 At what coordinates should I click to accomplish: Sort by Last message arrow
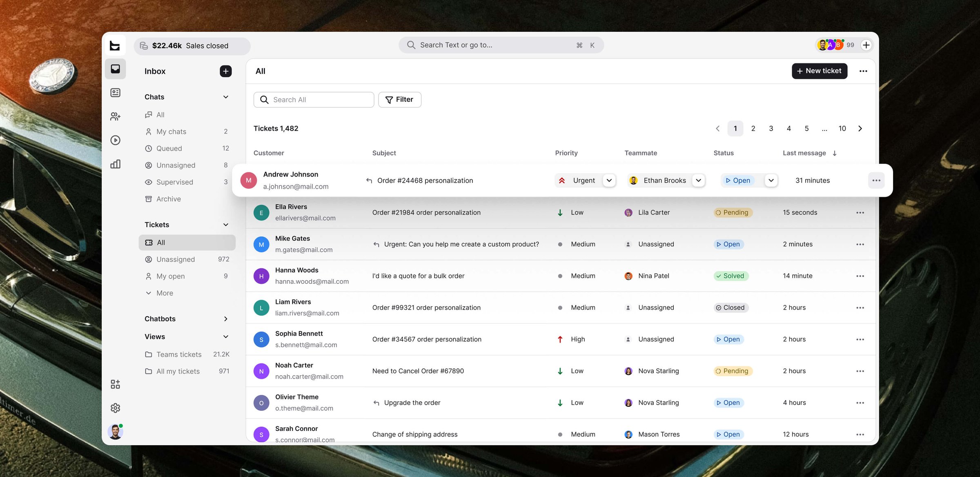[x=835, y=153]
